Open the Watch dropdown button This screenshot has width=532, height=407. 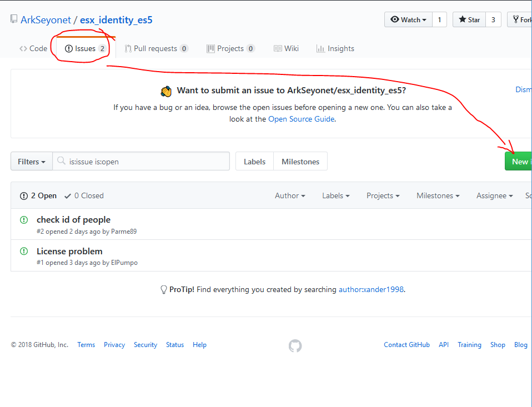pyautogui.click(x=408, y=19)
